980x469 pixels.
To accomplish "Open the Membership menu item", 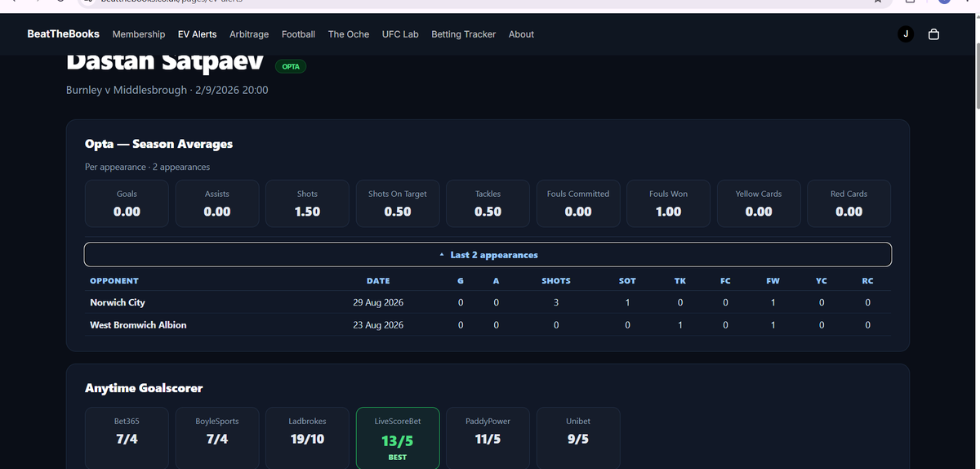I will [139, 34].
